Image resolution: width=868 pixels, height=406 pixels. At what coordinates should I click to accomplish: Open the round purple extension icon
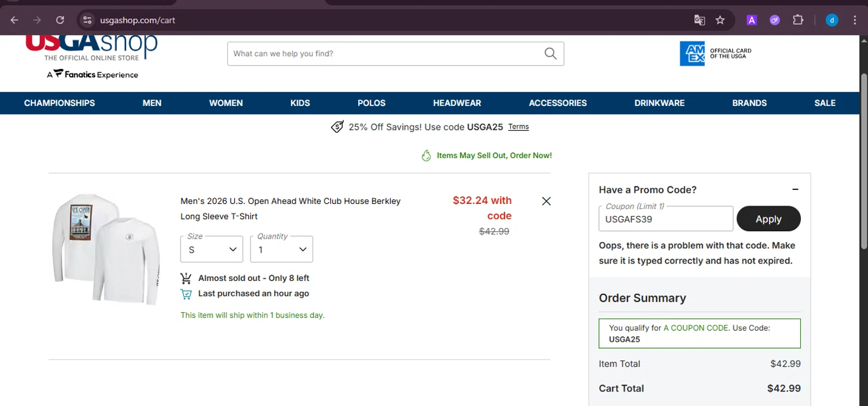(x=775, y=20)
